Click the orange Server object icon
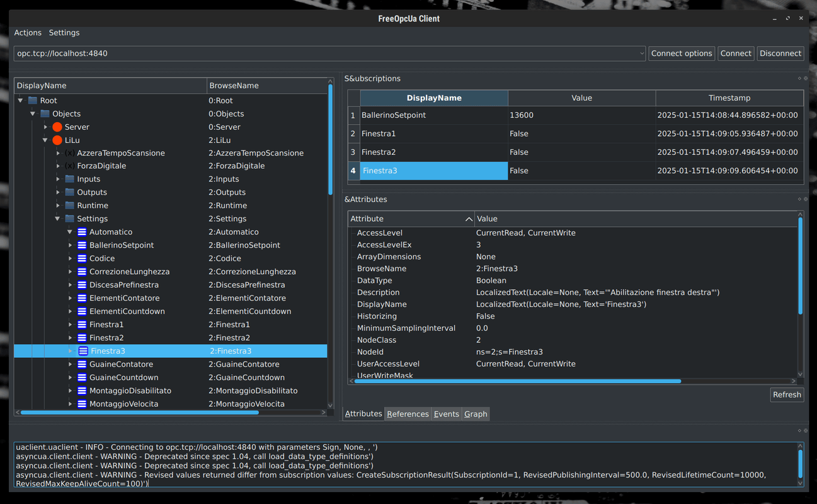The image size is (817, 504). (57, 127)
